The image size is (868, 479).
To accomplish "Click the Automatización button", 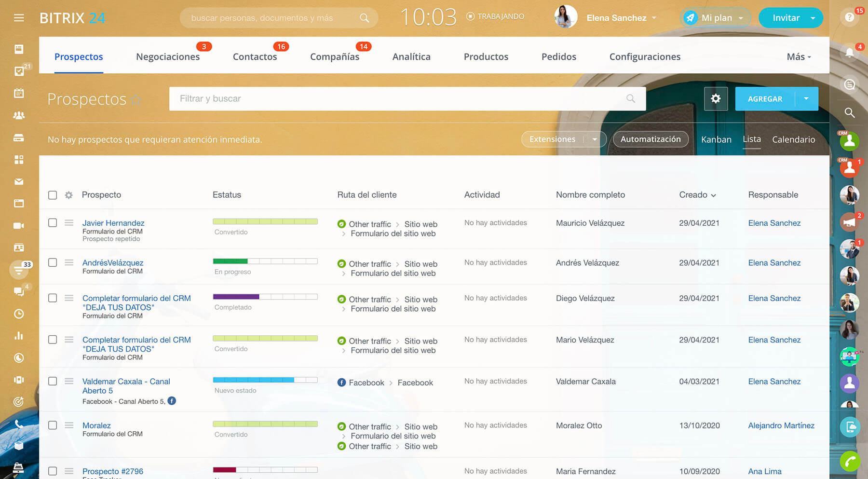I will point(651,139).
